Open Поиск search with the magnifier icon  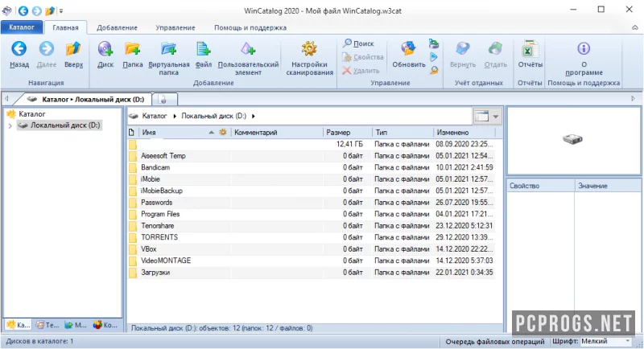(x=358, y=43)
